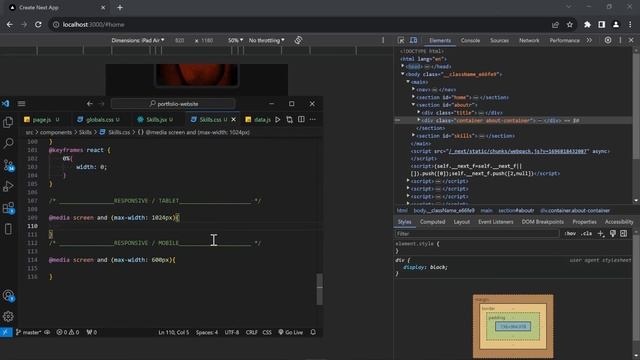Open VS Code Search in the activity bar
Screen dimensions: 640x360
tap(8, 143)
